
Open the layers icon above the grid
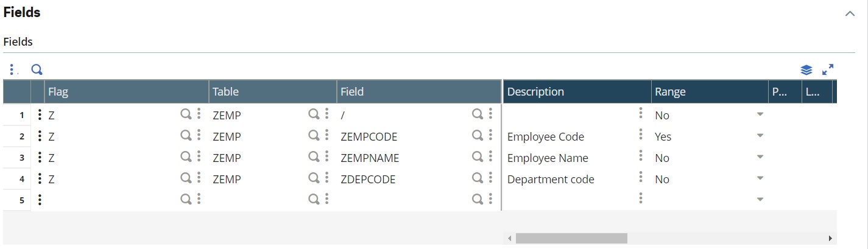(x=806, y=70)
